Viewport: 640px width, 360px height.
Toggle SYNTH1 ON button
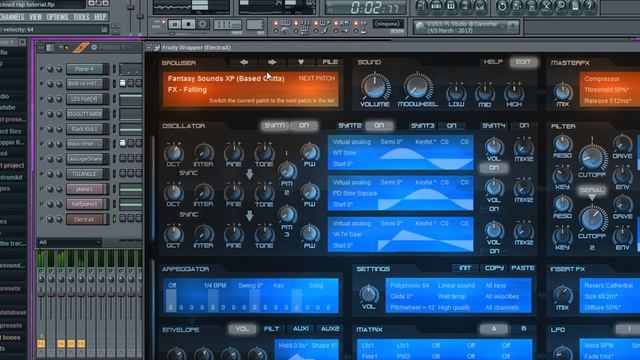click(304, 126)
